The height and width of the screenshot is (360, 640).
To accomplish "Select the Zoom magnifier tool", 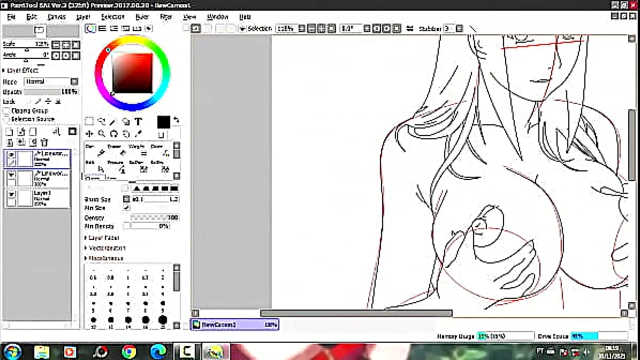I will click(x=101, y=133).
